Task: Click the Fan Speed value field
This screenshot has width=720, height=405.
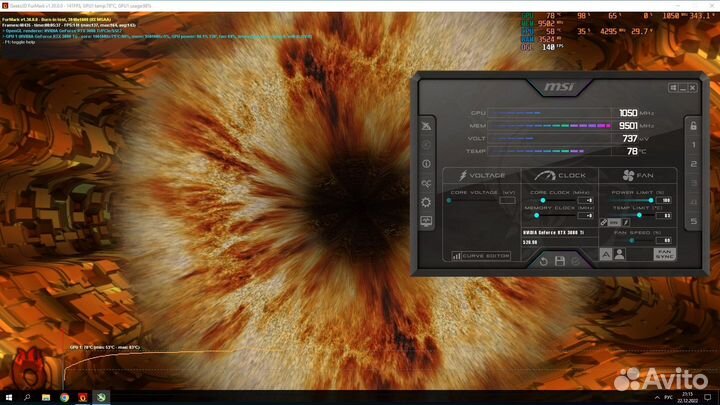Action: [664, 240]
